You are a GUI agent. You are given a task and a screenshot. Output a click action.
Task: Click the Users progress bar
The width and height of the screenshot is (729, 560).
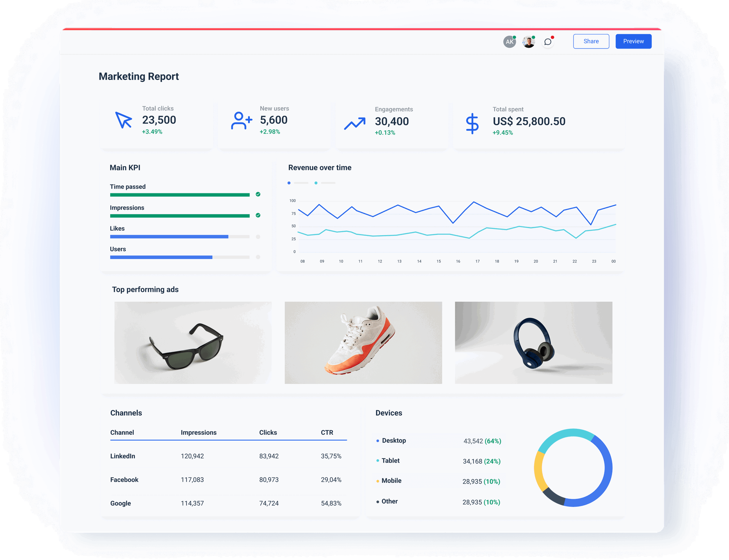162,257
